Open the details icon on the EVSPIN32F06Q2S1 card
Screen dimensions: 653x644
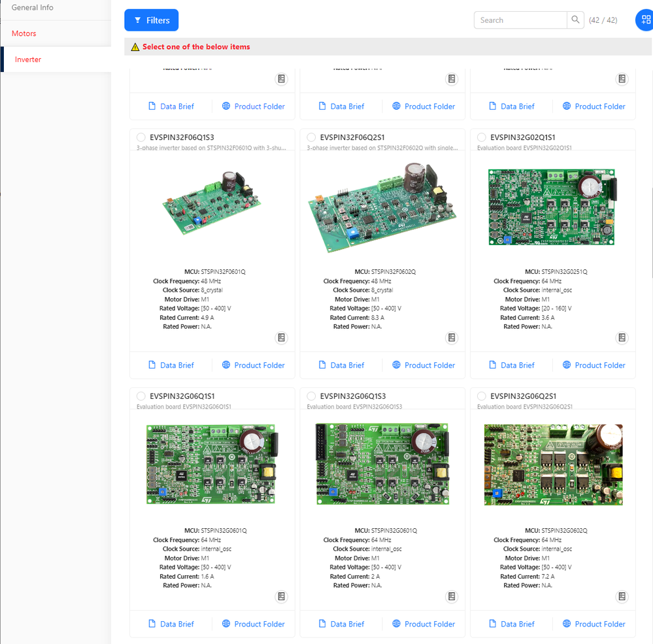click(x=452, y=338)
